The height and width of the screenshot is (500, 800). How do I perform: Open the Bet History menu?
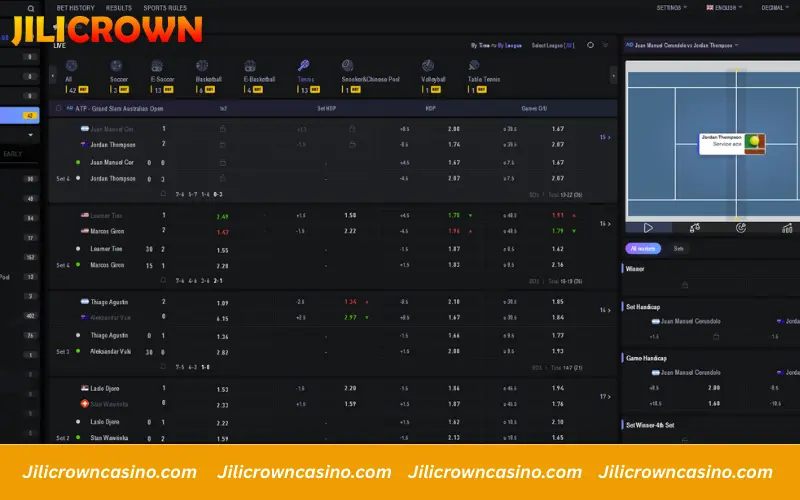point(76,8)
